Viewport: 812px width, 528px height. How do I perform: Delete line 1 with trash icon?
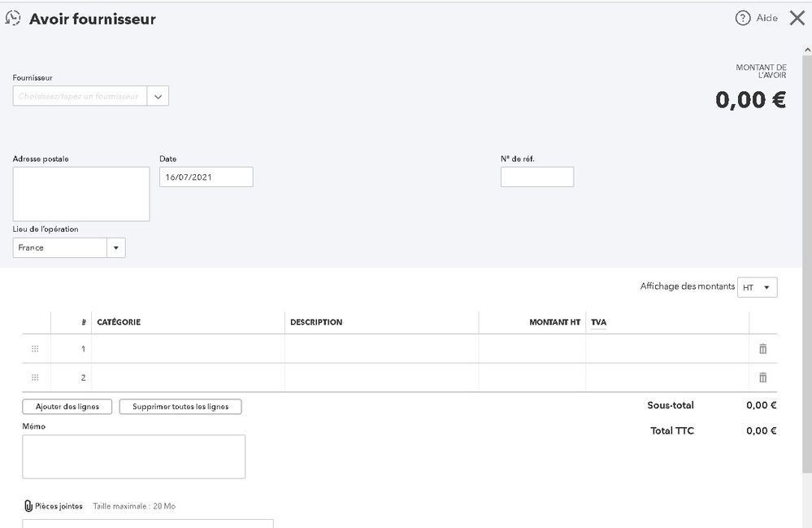point(762,349)
